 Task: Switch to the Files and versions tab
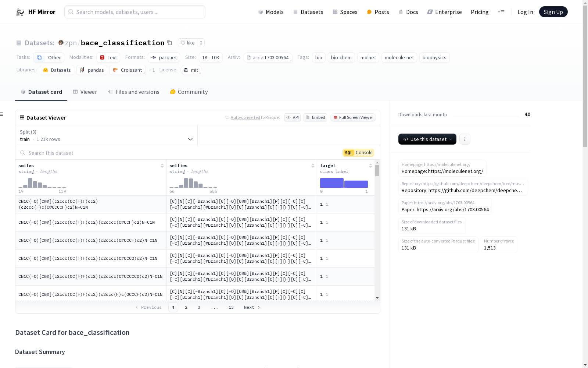(133, 92)
